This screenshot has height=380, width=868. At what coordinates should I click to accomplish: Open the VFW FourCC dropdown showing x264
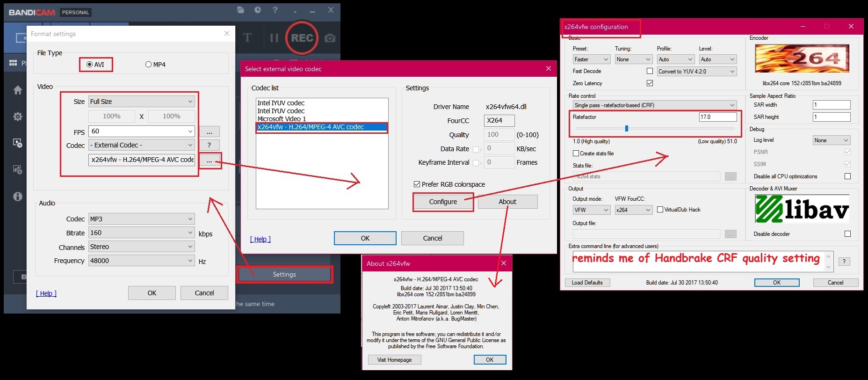[x=634, y=210]
